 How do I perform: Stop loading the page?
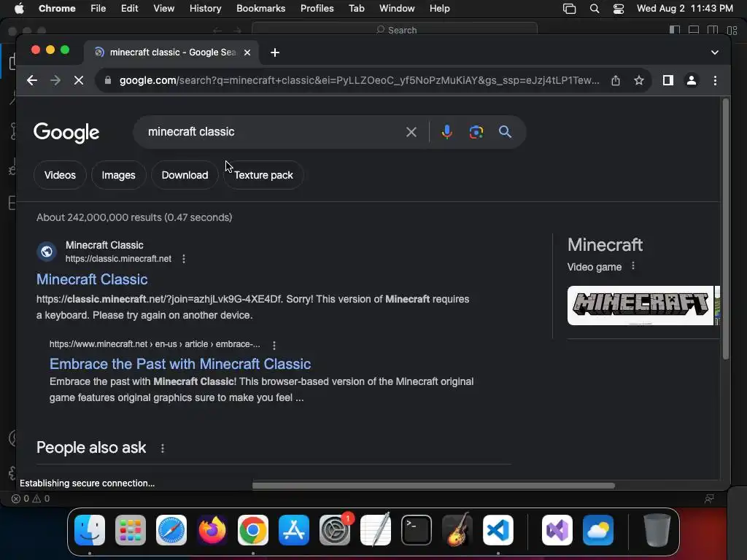(x=79, y=80)
